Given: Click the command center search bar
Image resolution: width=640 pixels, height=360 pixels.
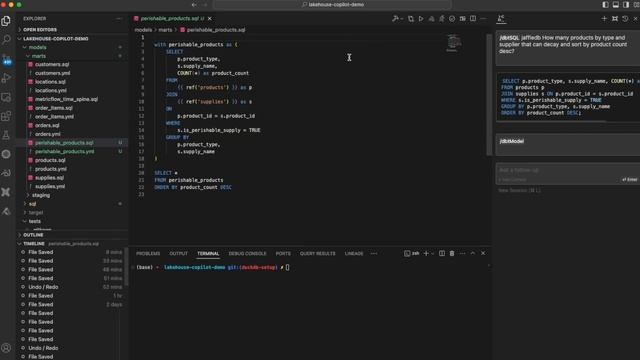Looking at the screenshot, I should tap(332, 4).
